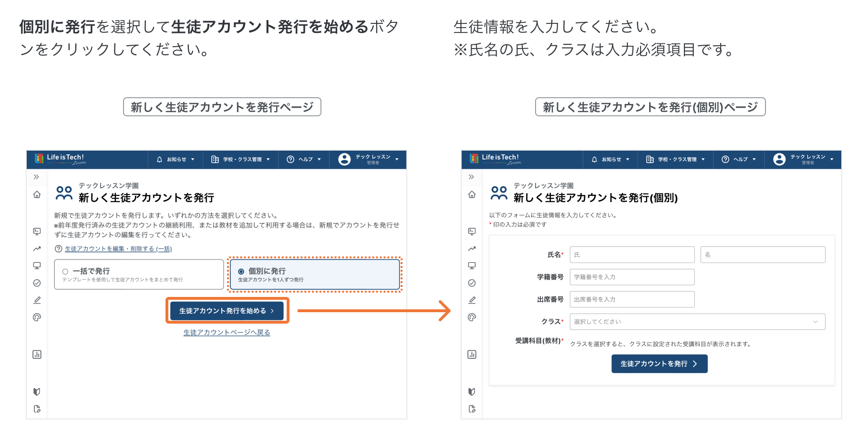Click the bar chart icon in the left screenshot's sidebar
The width and height of the screenshot is (868, 428).
pos(37,355)
